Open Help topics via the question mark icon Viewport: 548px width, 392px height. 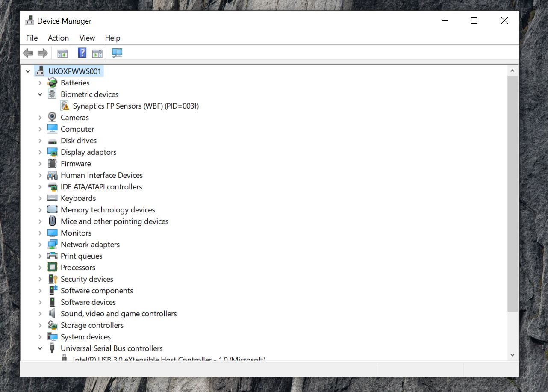pyautogui.click(x=81, y=53)
